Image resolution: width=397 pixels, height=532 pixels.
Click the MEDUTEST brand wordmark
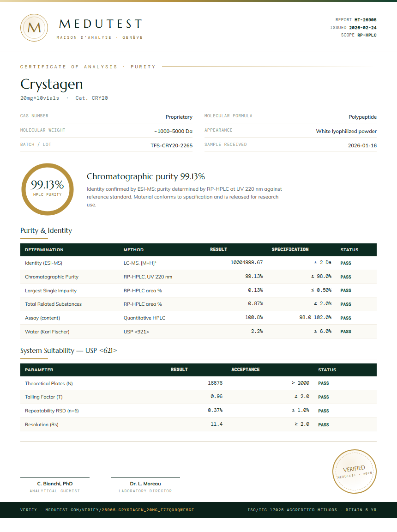click(101, 24)
